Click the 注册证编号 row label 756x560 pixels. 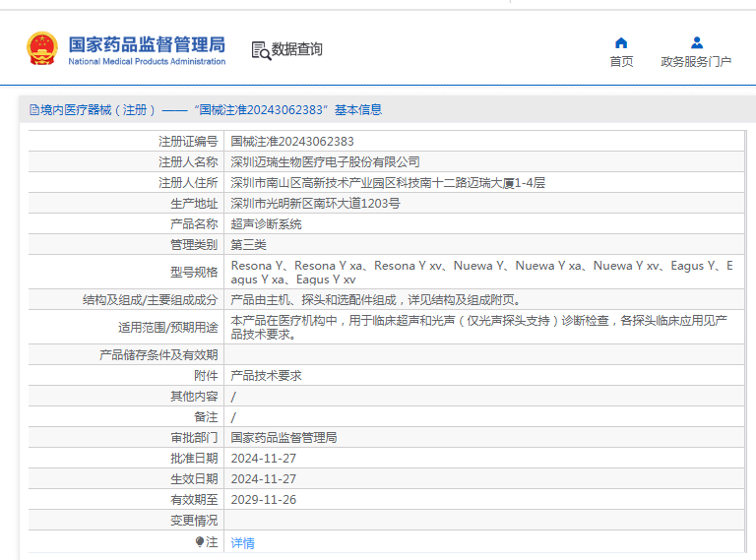[x=188, y=141]
